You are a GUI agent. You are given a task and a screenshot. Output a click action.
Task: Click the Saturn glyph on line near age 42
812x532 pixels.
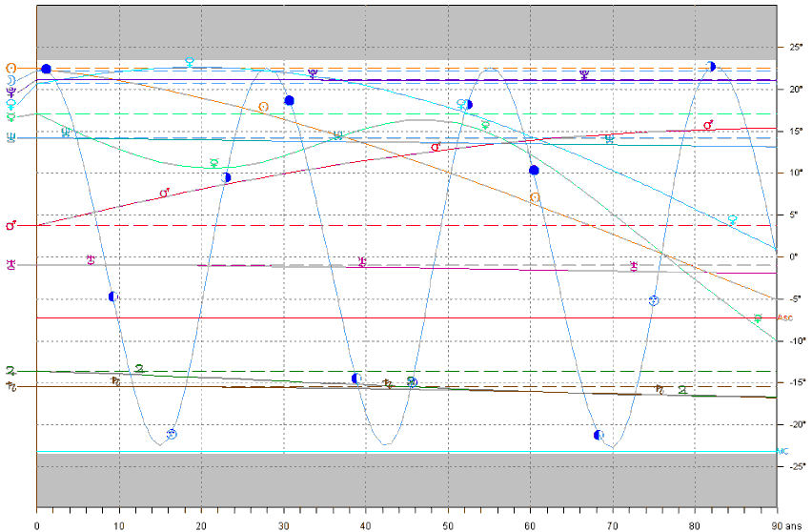click(388, 384)
